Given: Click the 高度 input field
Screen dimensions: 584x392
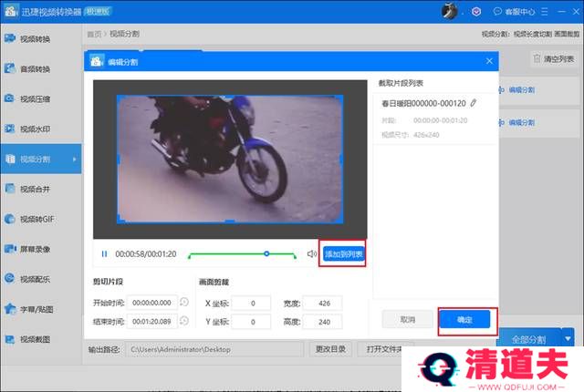Looking at the screenshot, I should (x=323, y=322).
